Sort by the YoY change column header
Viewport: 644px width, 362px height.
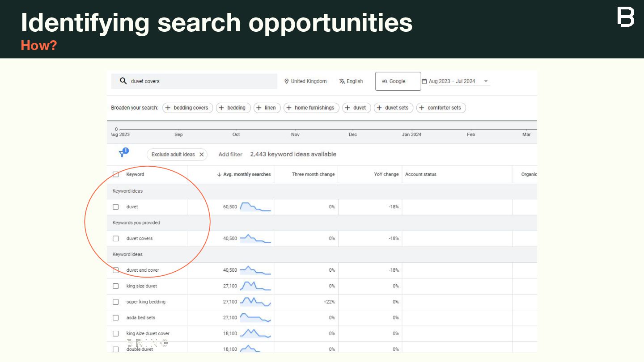(386, 174)
